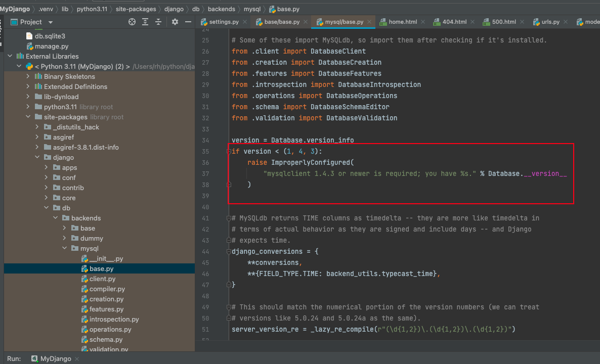
Task: Fold the django_conversions block at line 44
Action: coord(229,252)
